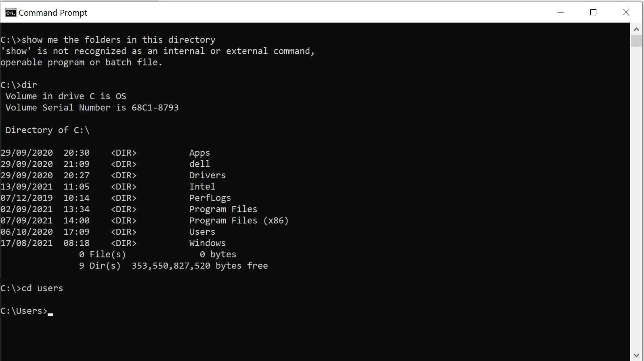Viewport: 644px width, 361px height.
Task: Click the volume serial number 68C1-8793
Action: pos(155,108)
